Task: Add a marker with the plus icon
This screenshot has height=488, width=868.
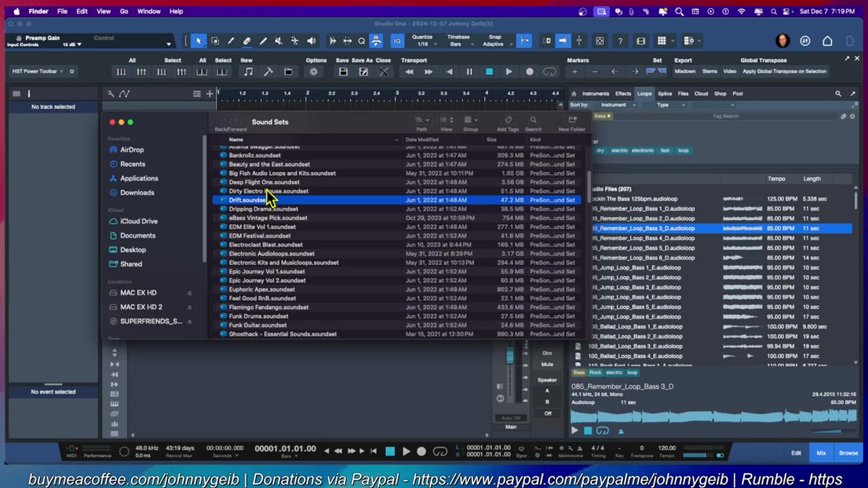Action: (574, 71)
